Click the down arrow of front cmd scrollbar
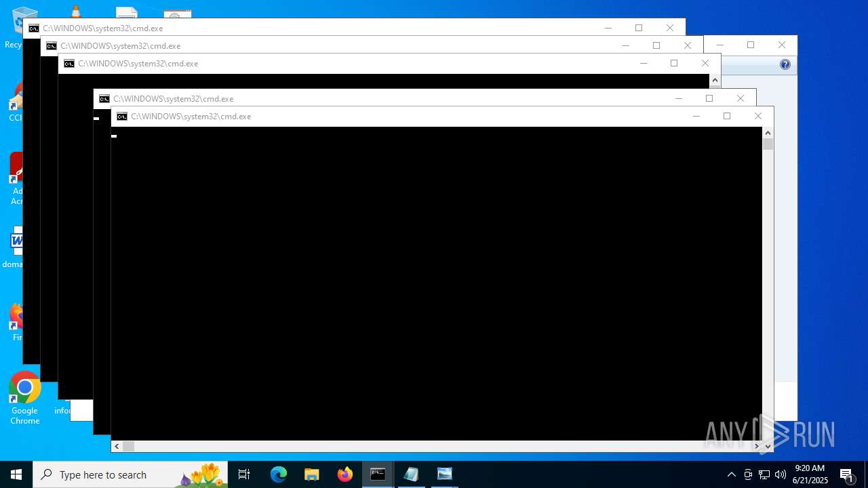 [768, 446]
